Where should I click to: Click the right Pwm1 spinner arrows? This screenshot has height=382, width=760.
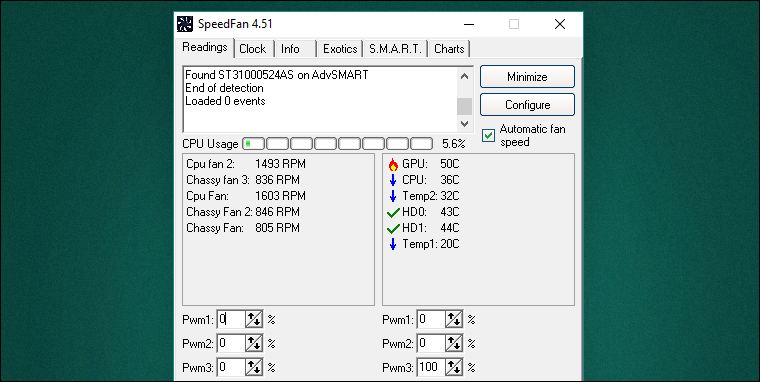point(454,319)
